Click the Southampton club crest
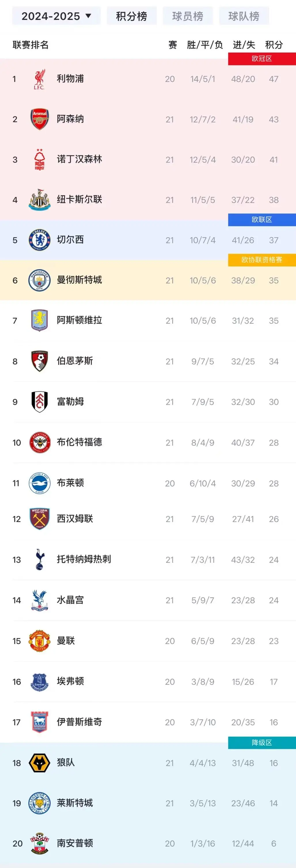This screenshot has width=296, height=868. coord(39,843)
